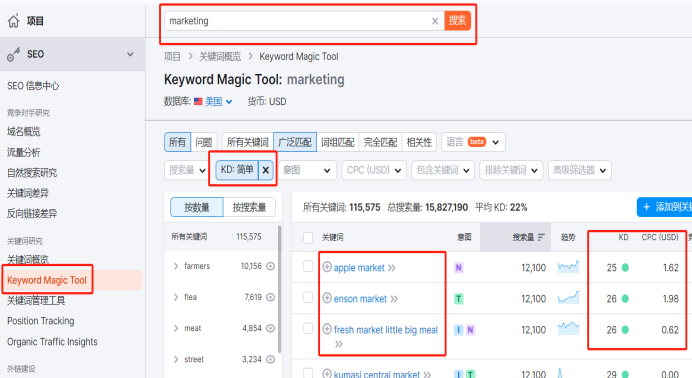Click the trend sparkline for apple market
The height and width of the screenshot is (378, 692).
click(x=568, y=267)
